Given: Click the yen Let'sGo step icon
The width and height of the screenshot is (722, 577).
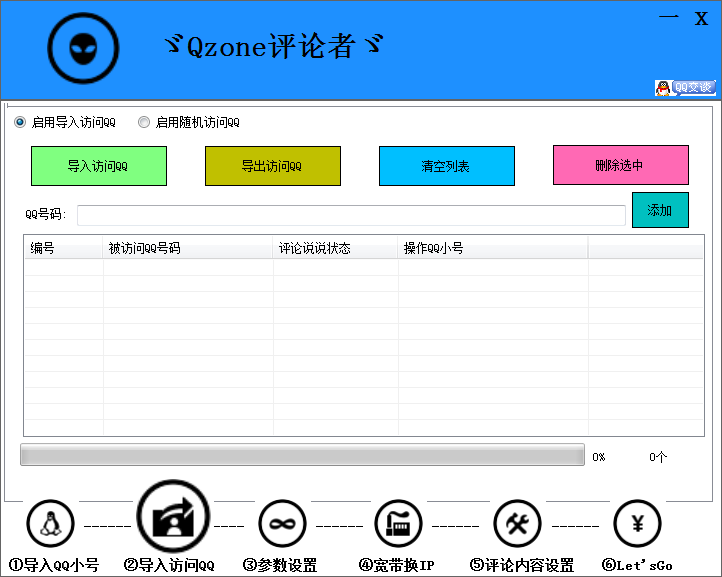Looking at the screenshot, I should click(x=638, y=524).
